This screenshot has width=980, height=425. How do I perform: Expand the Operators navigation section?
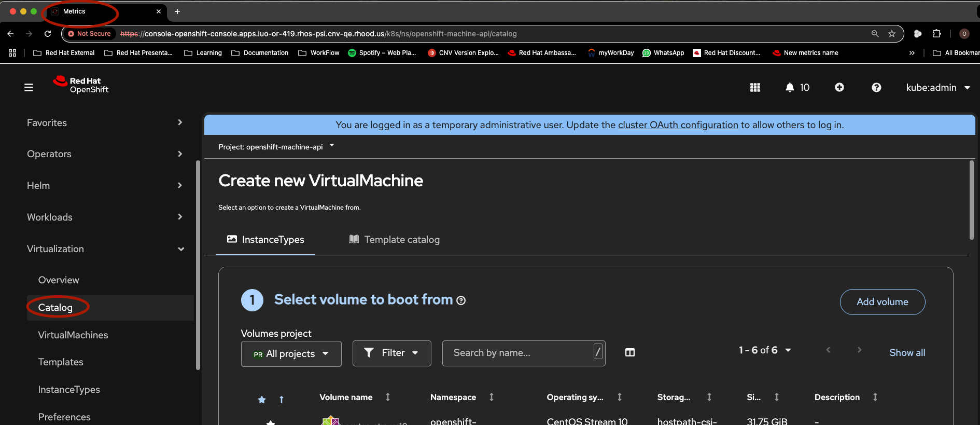(x=105, y=154)
